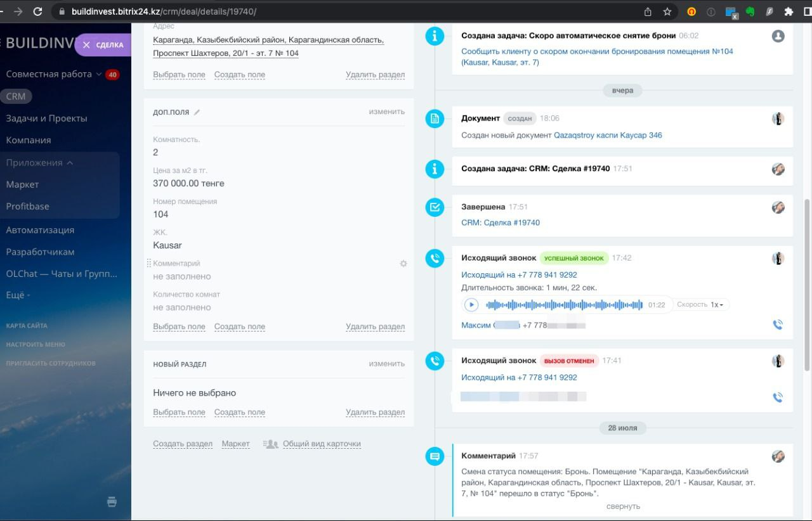Open browser extensions puzzle icon
The width and height of the screenshot is (812, 521).
pyautogui.click(x=789, y=11)
